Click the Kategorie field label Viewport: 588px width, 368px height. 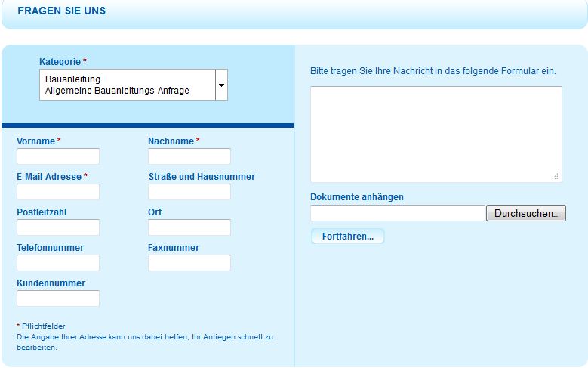coord(60,61)
